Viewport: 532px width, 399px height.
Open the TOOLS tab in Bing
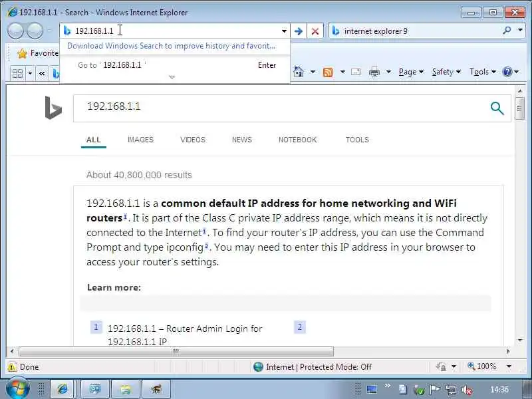click(x=357, y=140)
